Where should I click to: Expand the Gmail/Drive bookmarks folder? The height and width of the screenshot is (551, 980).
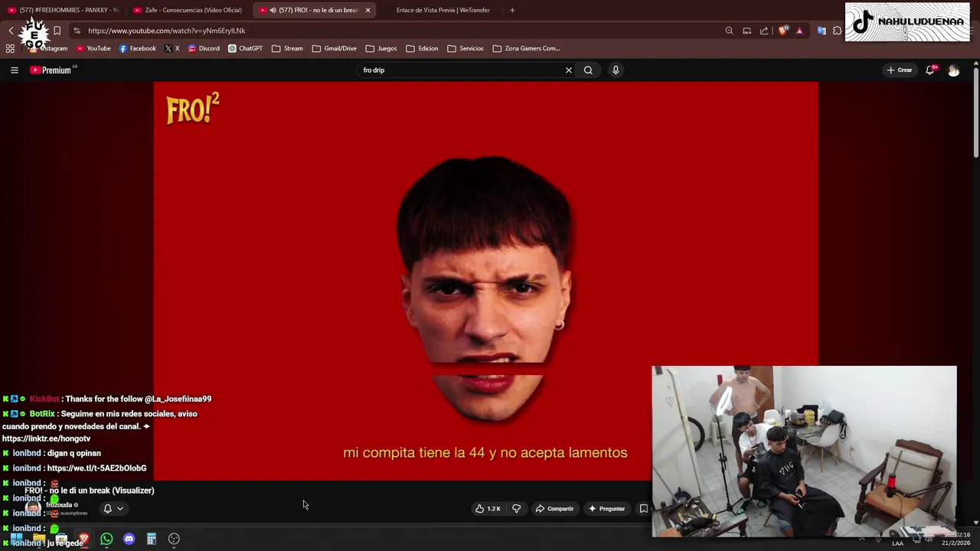click(x=335, y=48)
